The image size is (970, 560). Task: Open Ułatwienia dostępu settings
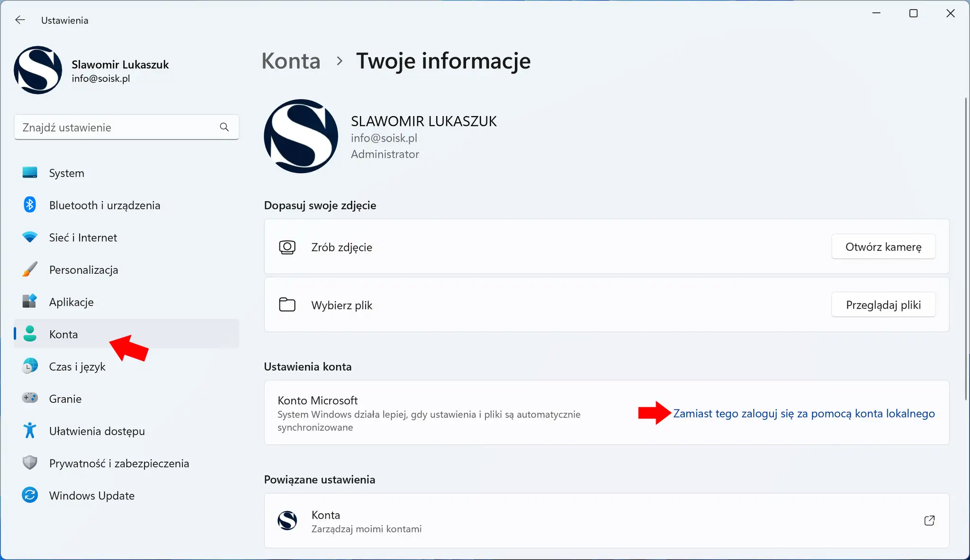(97, 431)
